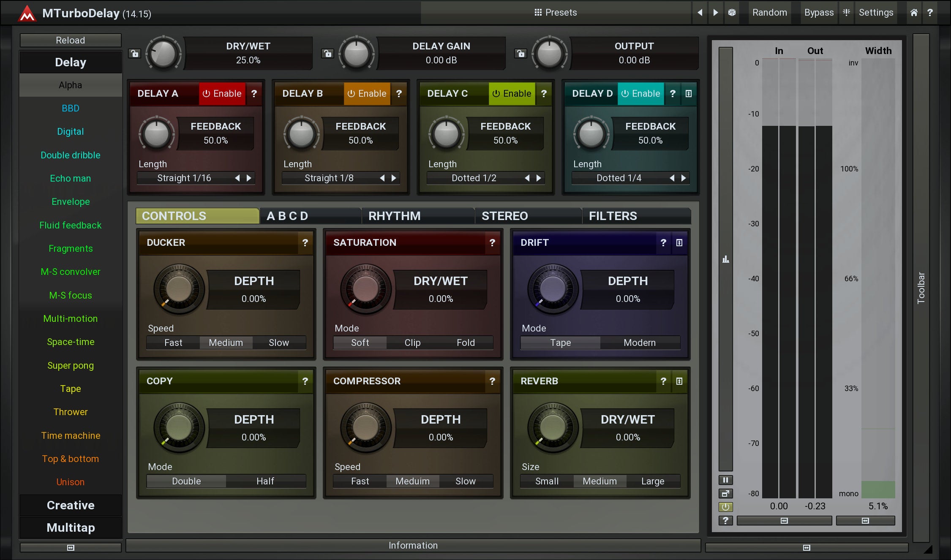This screenshot has width=951, height=560.
Task: Open the Delay D settings icon
Action: [689, 94]
